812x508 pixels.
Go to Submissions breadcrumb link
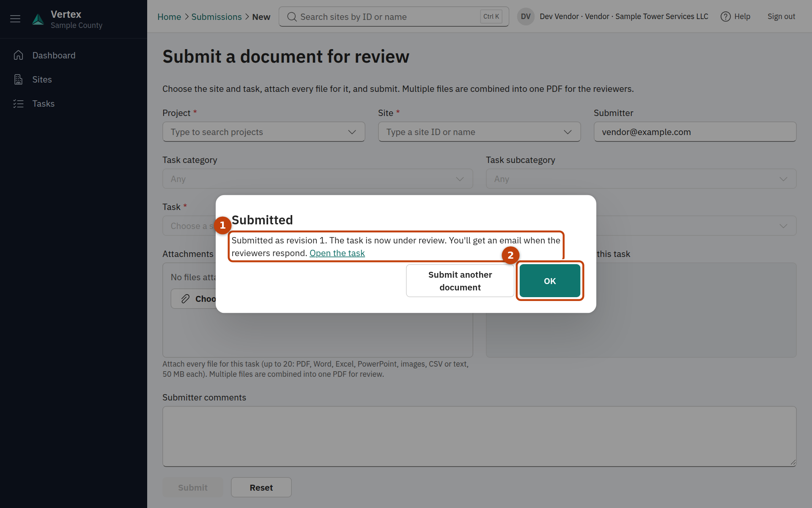217,17
